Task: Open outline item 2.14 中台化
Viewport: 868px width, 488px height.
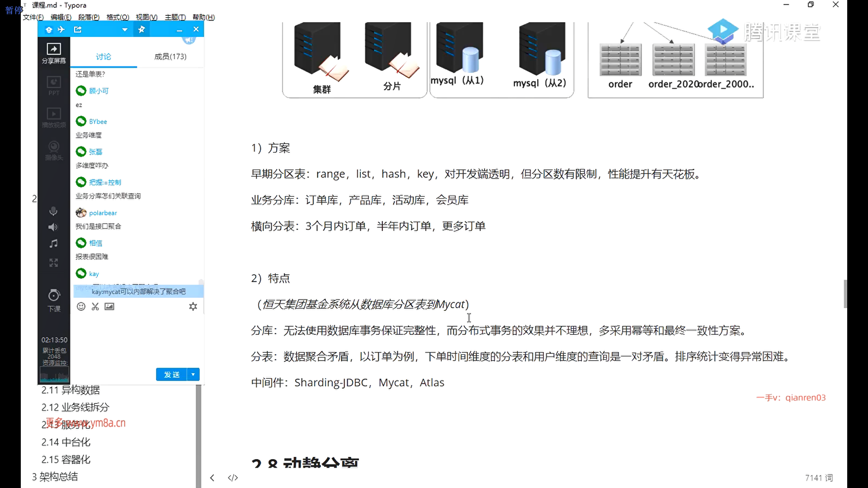Action: coord(66,442)
